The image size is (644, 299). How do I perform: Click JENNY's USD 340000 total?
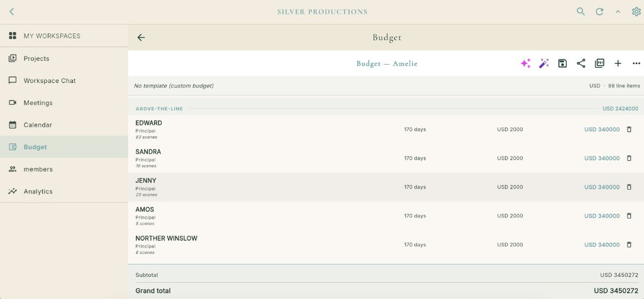[602, 187]
